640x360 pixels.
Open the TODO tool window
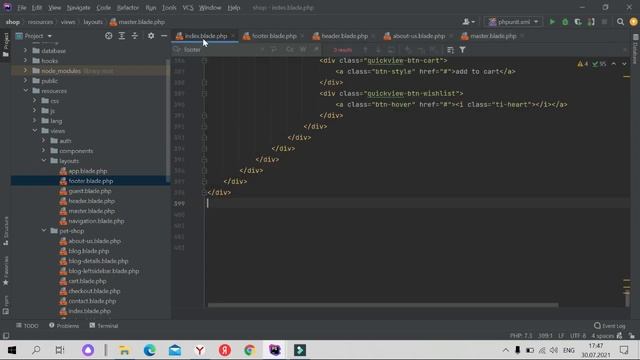point(27,326)
